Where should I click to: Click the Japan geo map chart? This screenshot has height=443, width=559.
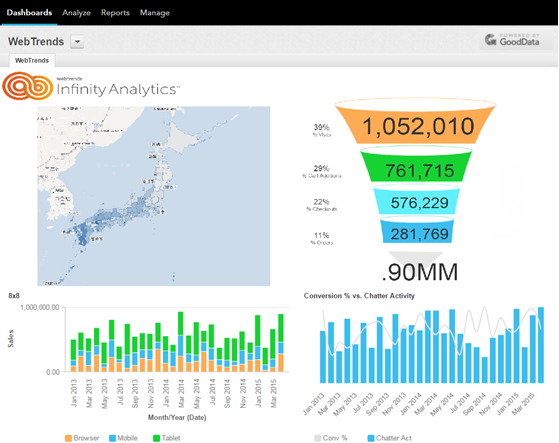(x=154, y=196)
